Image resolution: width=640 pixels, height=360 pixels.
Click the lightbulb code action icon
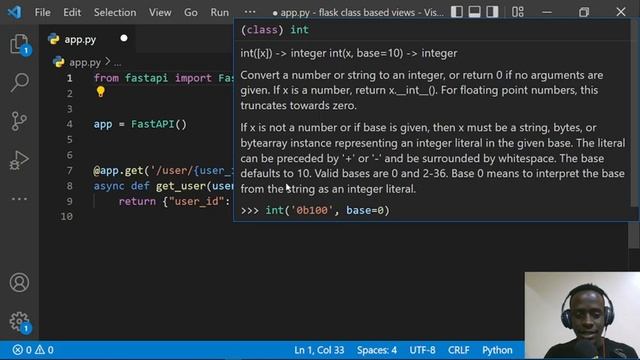(x=101, y=92)
